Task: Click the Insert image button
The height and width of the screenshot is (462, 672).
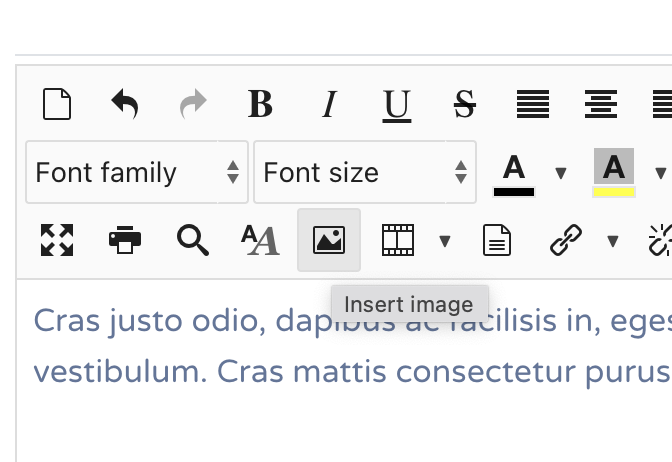Action: pyautogui.click(x=329, y=240)
